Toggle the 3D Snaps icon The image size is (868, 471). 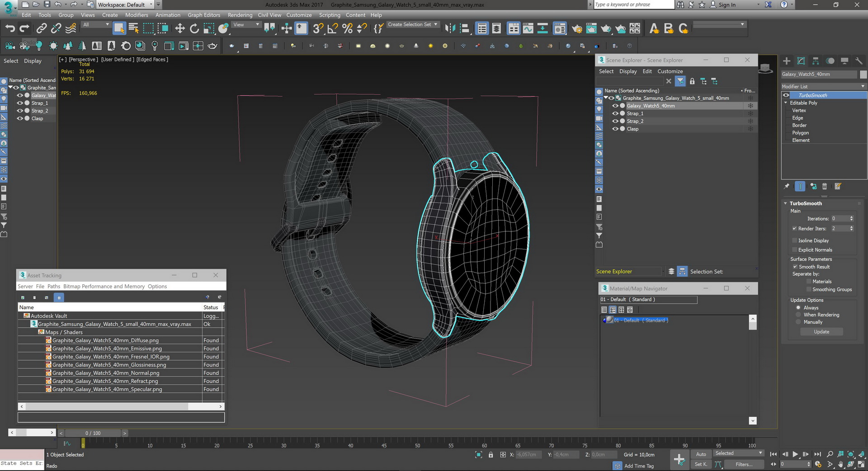(318, 28)
